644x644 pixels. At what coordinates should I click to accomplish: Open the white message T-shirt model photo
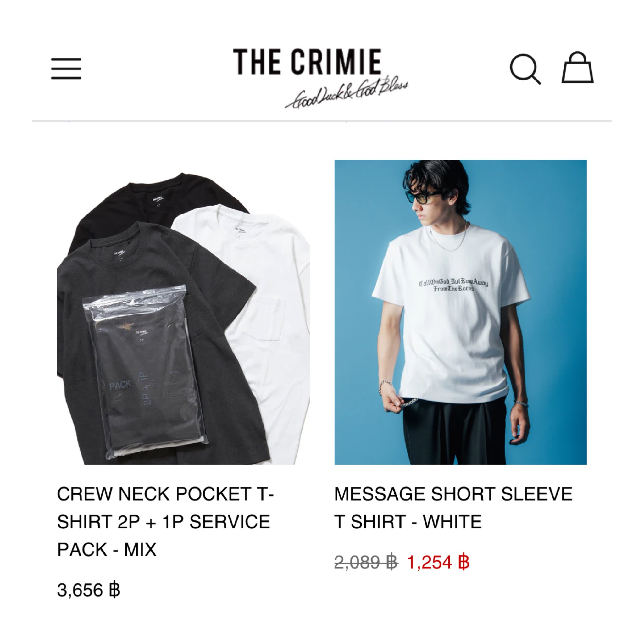point(460,312)
